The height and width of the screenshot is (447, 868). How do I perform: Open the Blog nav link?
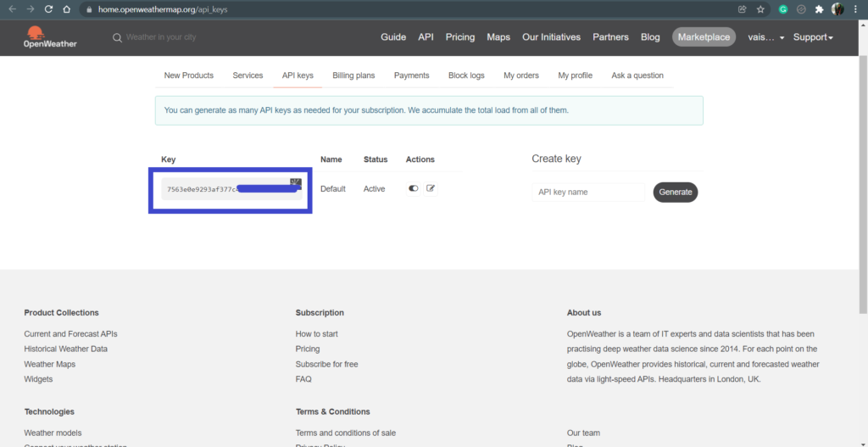pos(650,37)
